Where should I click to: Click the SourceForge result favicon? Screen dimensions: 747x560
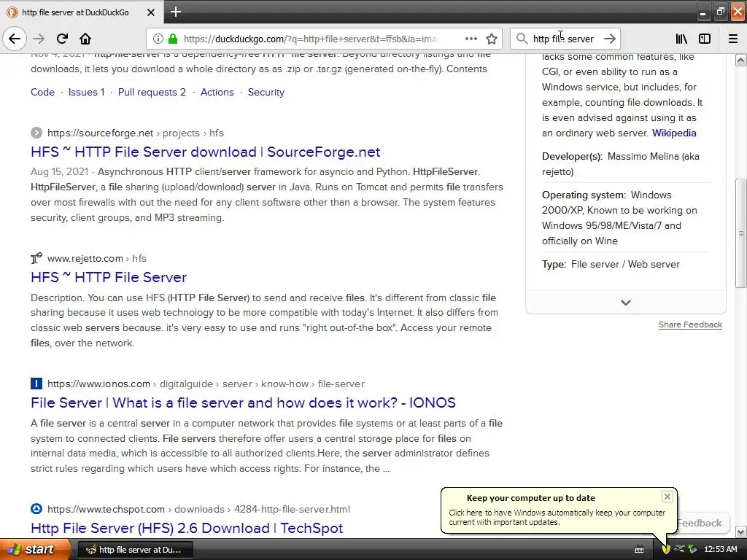click(x=36, y=133)
